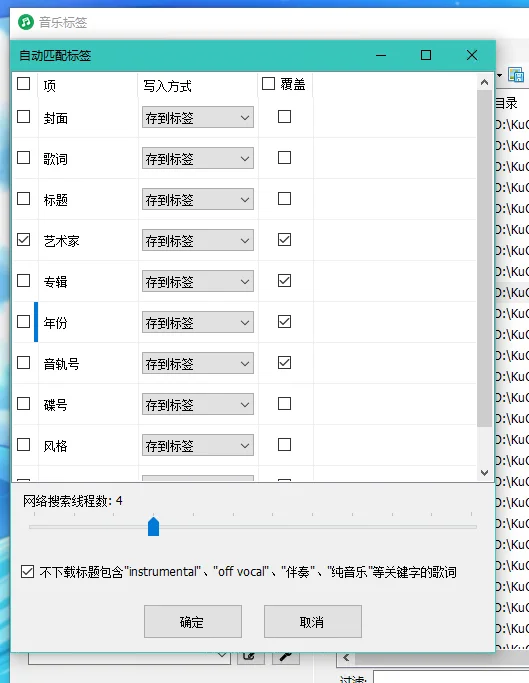Uncheck overwrite box for 音轨号 row

(285, 363)
